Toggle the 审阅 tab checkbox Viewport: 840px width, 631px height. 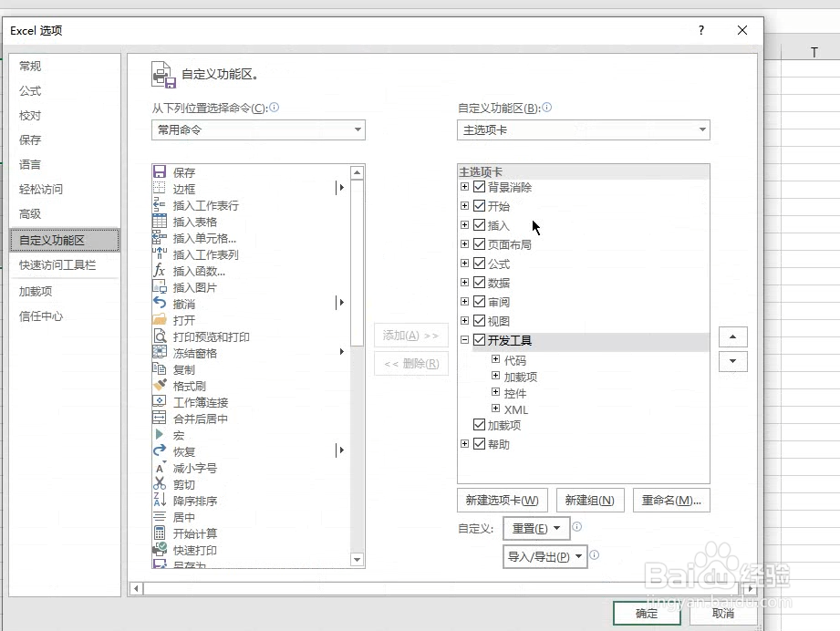coord(480,302)
